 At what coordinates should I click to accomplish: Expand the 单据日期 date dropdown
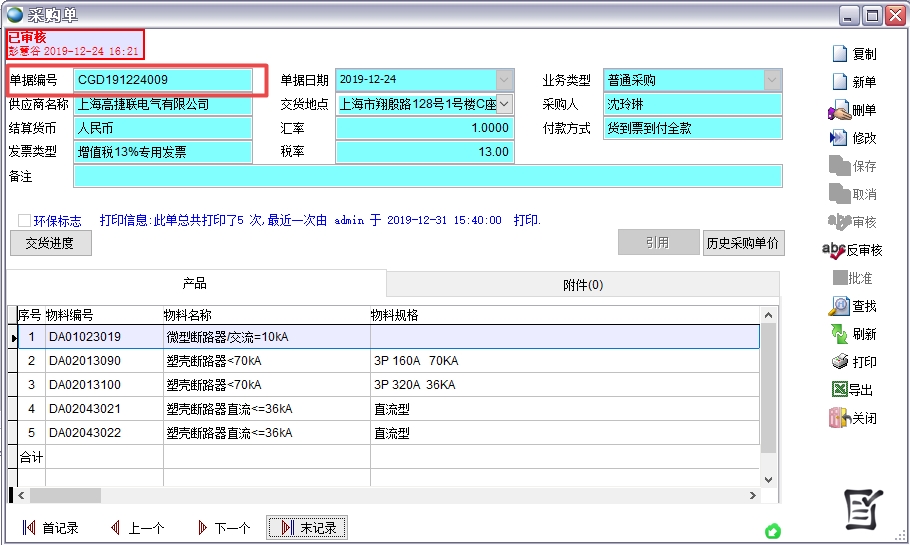tap(504, 80)
